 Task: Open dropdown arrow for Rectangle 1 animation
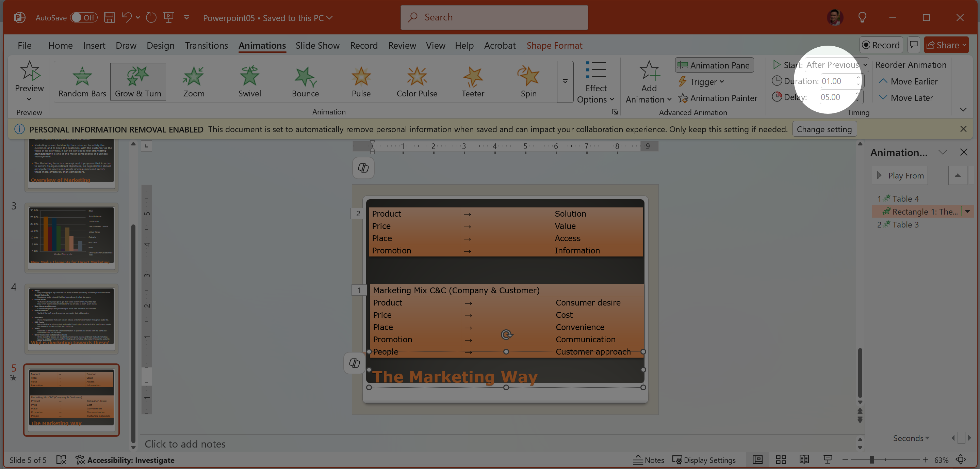967,211
